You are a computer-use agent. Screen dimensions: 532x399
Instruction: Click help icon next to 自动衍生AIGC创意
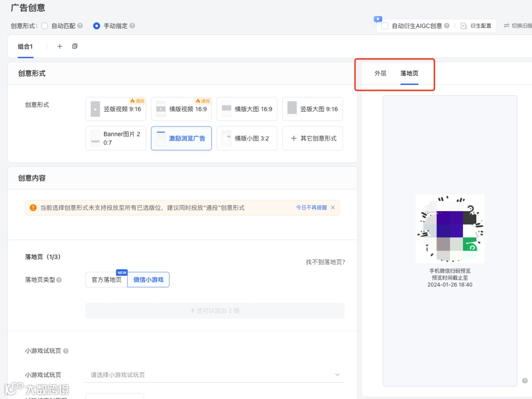click(447, 26)
